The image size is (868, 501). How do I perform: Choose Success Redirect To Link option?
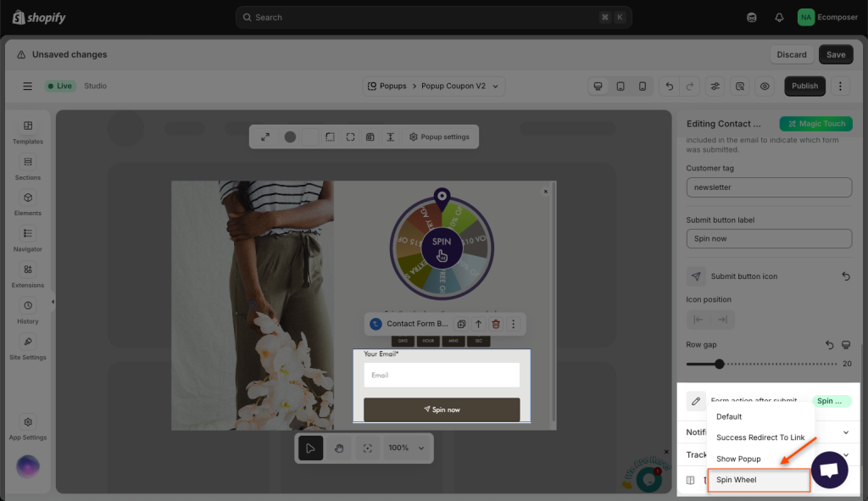tap(760, 437)
